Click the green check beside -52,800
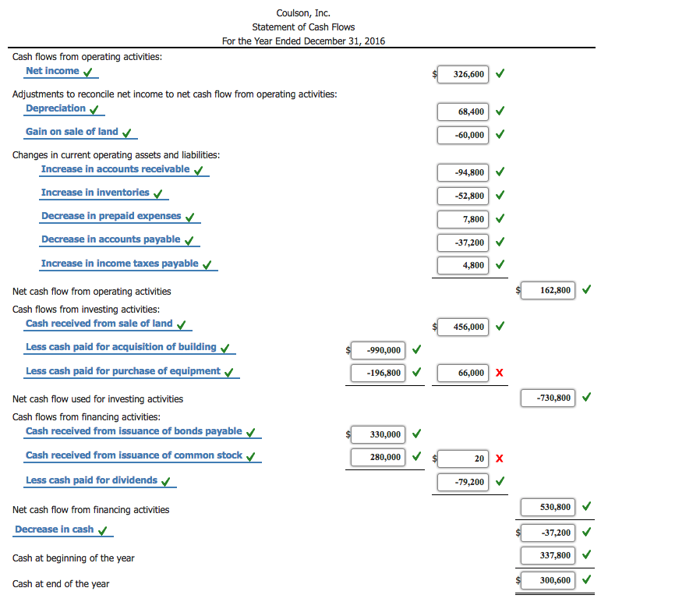The height and width of the screenshot is (602, 700). pos(500,195)
